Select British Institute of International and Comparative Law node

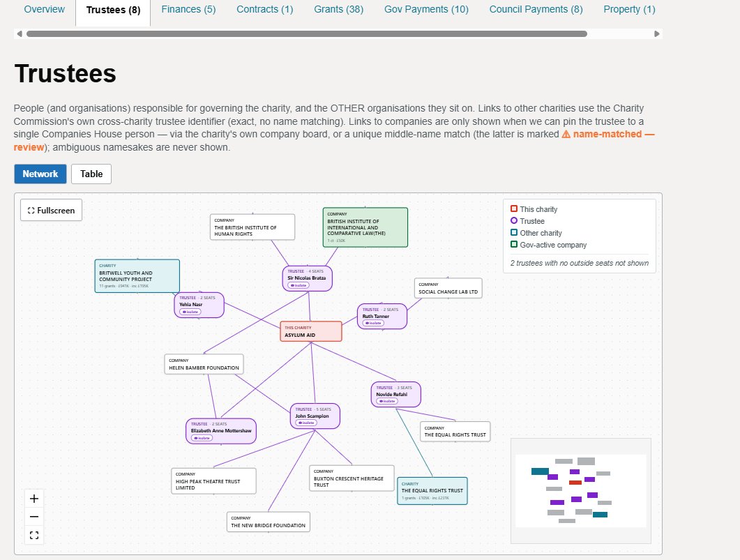pyautogui.click(x=365, y=227)
